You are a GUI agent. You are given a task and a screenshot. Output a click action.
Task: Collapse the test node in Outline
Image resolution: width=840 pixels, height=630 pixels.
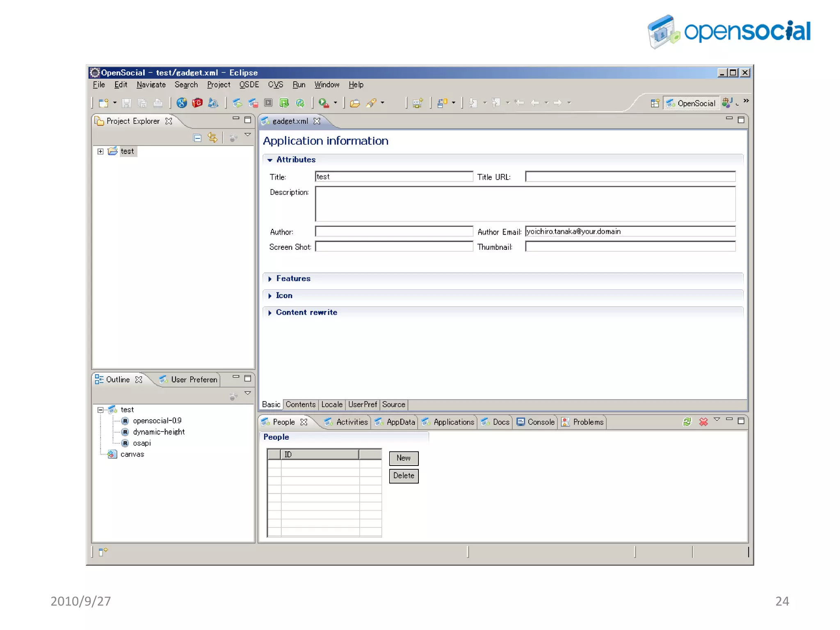[x=100, y=410]
